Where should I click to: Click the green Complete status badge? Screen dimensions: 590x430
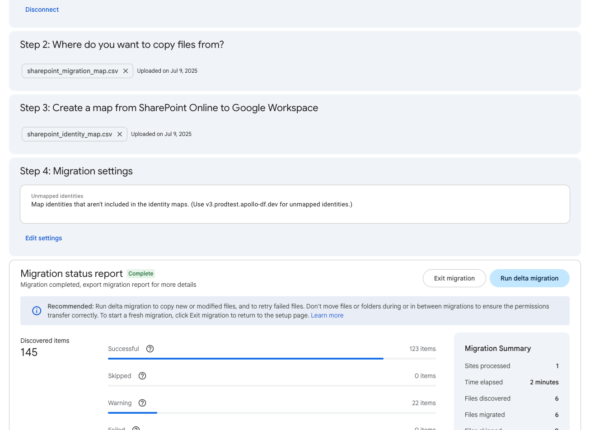tap(141, 273)
